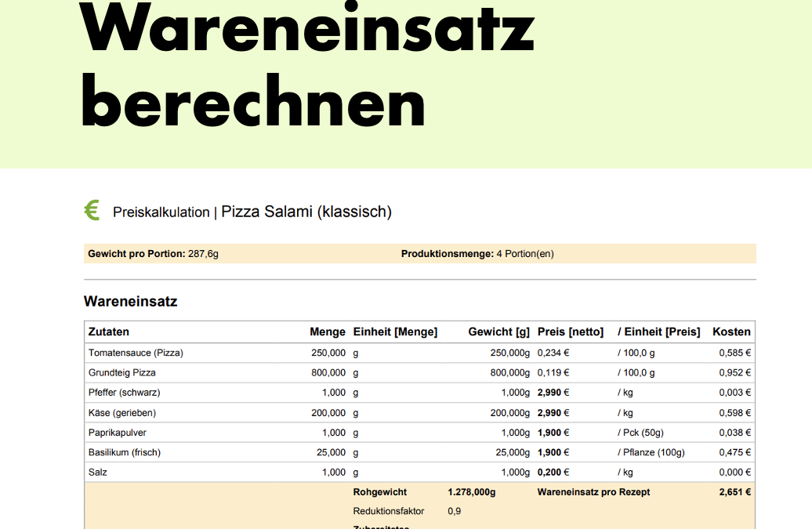The image size is (812, 529).
Task: Click price unit '/ Pck (50g)'
Action: [640, 433]
